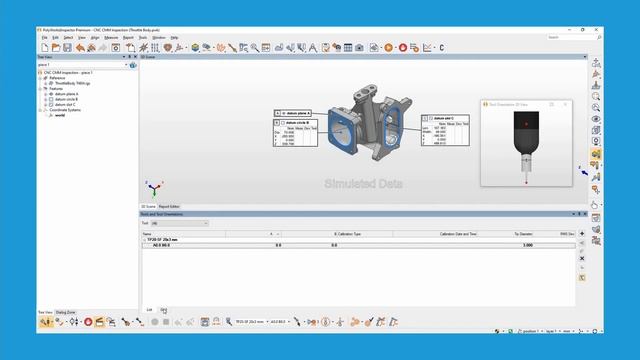The width and height of the screenshot is (640, 360).
Task: Click the red record icon in top toolbar
Action: [x=403, y=48]
